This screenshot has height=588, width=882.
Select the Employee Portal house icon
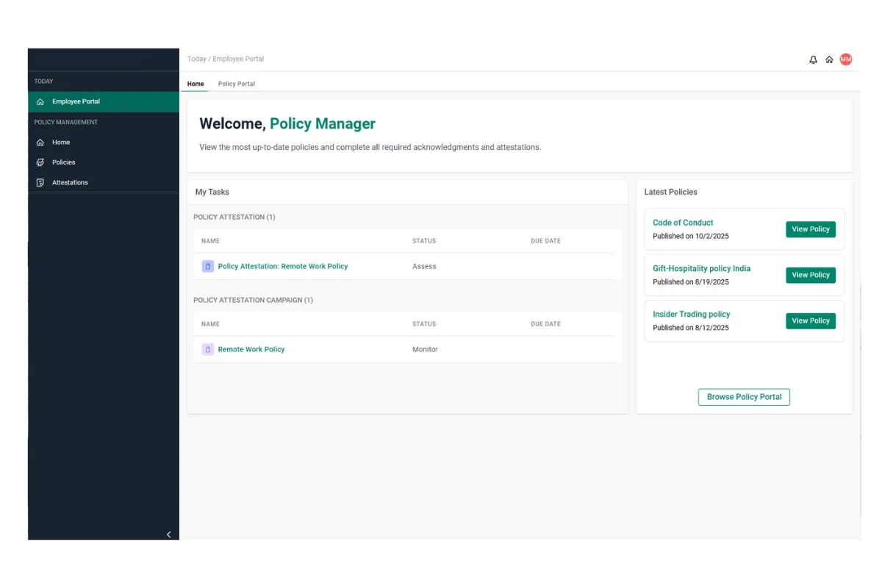point(40,101)
